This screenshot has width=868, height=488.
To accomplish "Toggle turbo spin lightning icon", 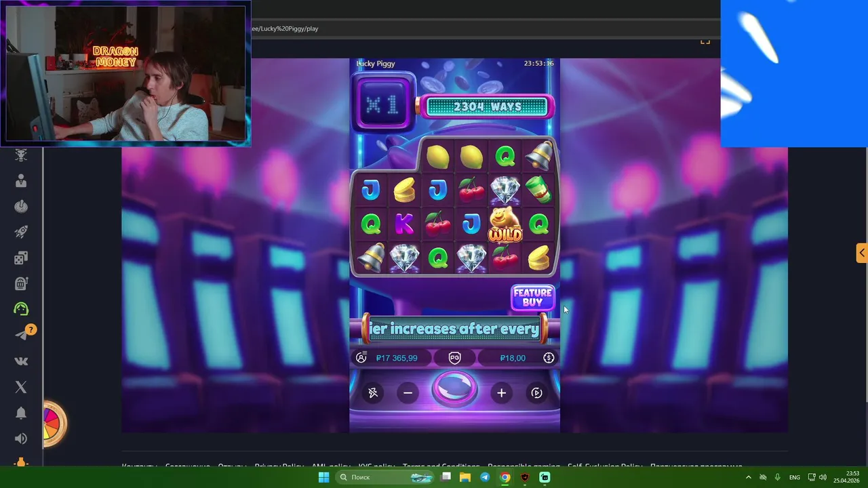I will pyautogui.click(x=373, y=393).
